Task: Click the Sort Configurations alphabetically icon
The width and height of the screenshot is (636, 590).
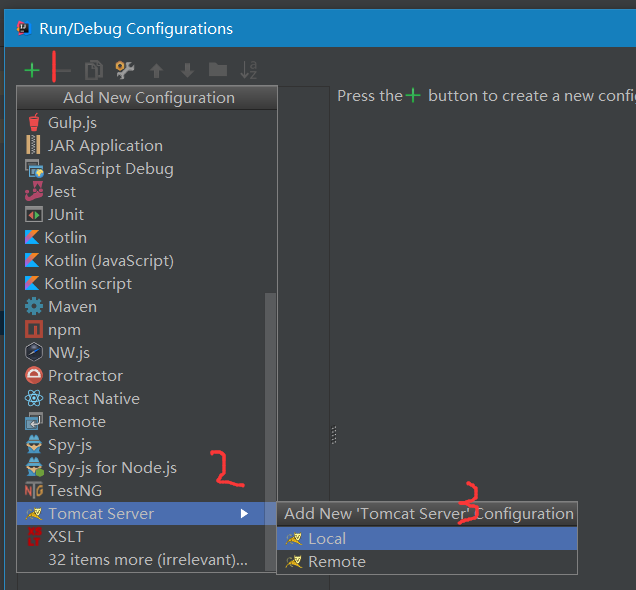Action: coord(249,70)
